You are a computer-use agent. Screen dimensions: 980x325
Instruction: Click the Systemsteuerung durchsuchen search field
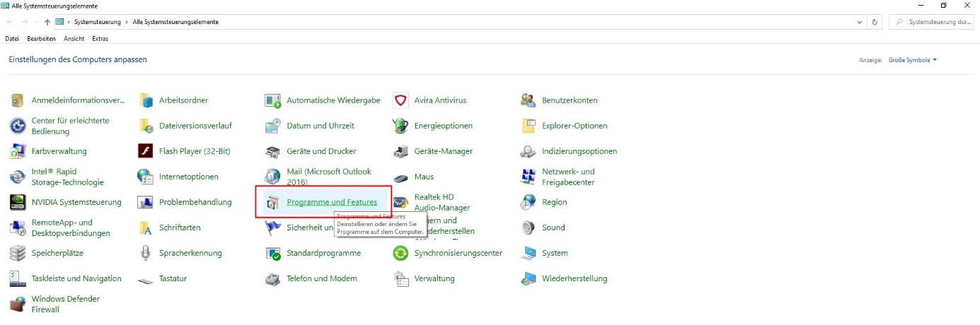pos(933,22)
